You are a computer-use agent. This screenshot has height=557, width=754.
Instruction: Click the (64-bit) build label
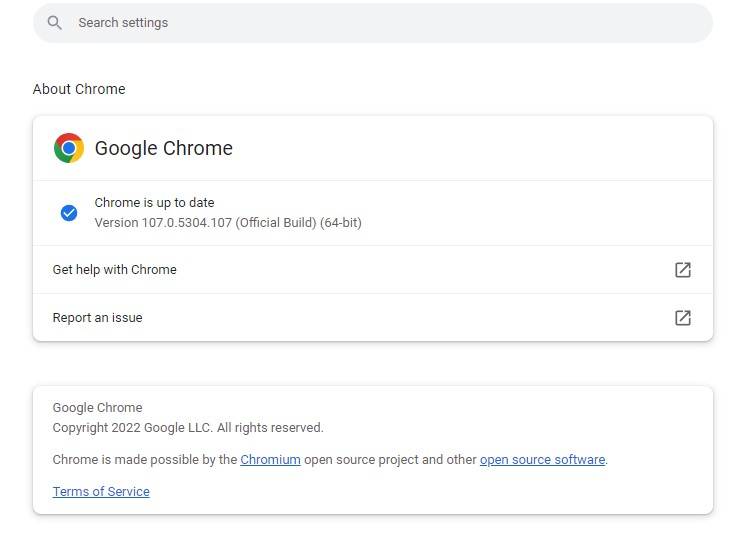(x=341, y=223)
